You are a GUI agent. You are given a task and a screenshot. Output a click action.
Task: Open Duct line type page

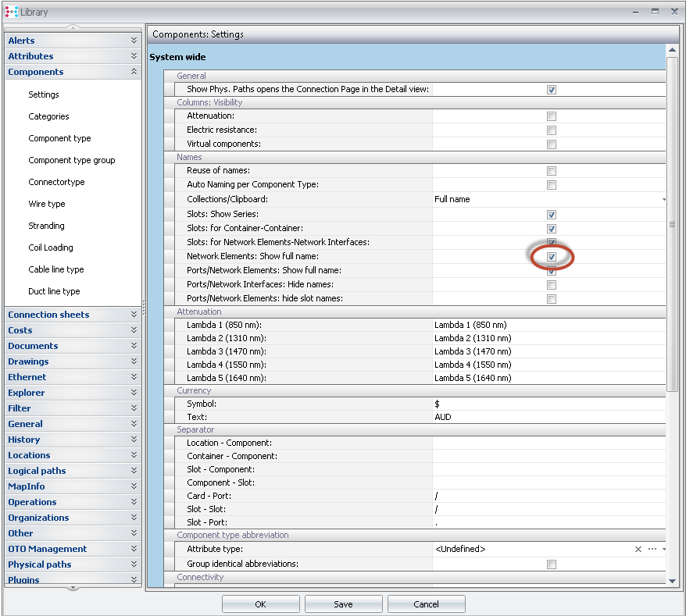54,291
